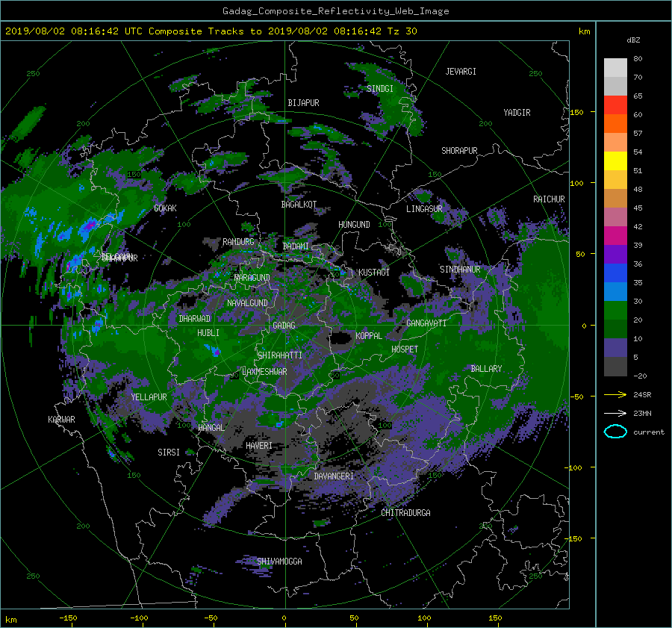The image size is (672, 628).
Task: Click the SHIVAMOGGA city label
Action: pos(279,562)
